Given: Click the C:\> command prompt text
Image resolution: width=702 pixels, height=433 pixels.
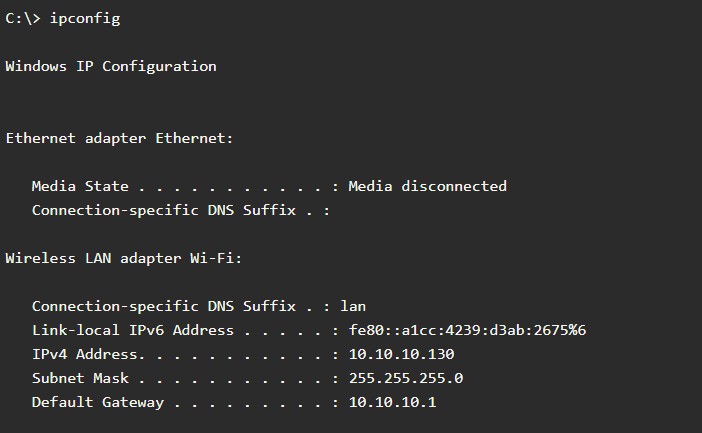Looking at the screenshot, I should click(x=23, y=19).
